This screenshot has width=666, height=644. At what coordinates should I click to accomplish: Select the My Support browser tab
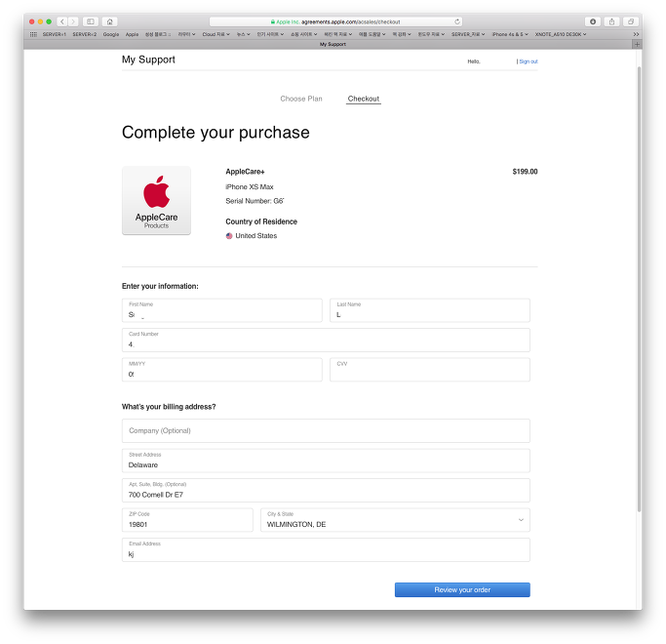(333, 44)
